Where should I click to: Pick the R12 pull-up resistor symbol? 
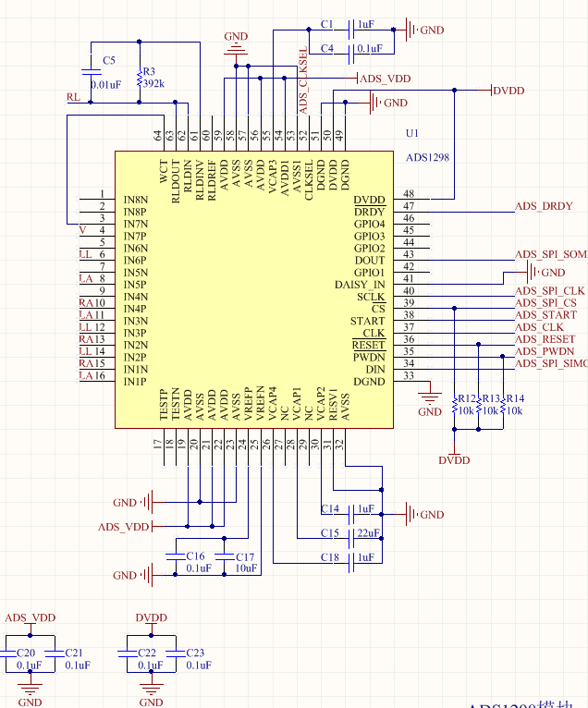click(454, 405)
